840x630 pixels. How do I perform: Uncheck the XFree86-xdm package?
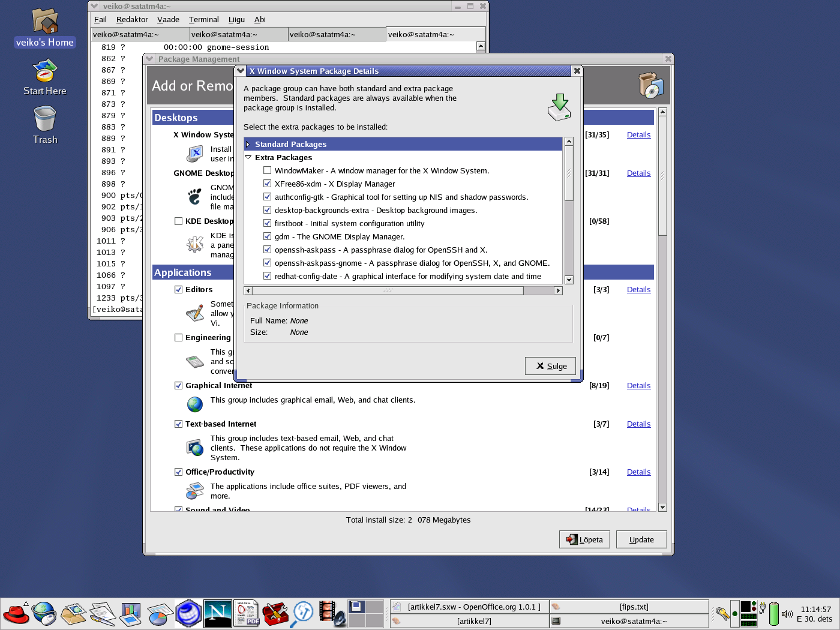click(268, 184)
